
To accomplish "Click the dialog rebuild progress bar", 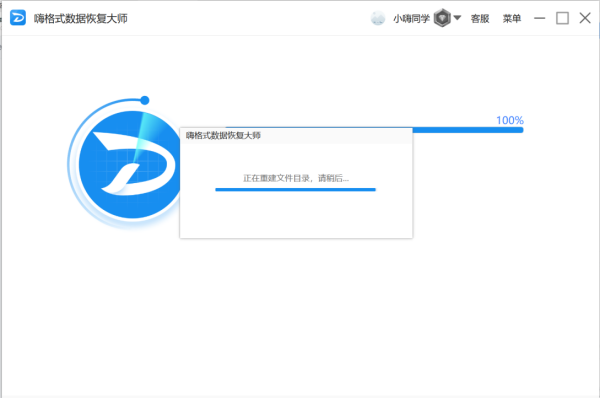I will click(x=295, y=189).
